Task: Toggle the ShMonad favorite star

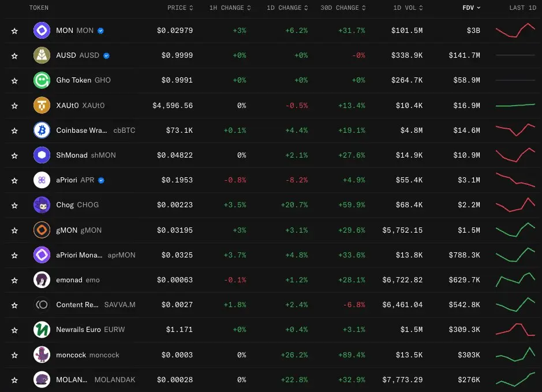Action: click(14, 156)
